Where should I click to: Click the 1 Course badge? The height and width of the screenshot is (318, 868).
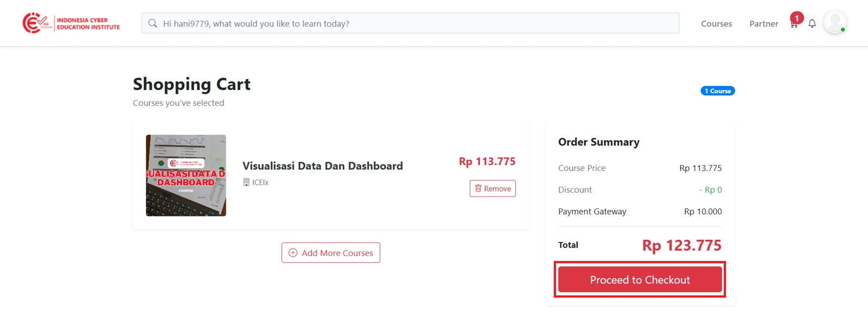(x=718, y=91)
